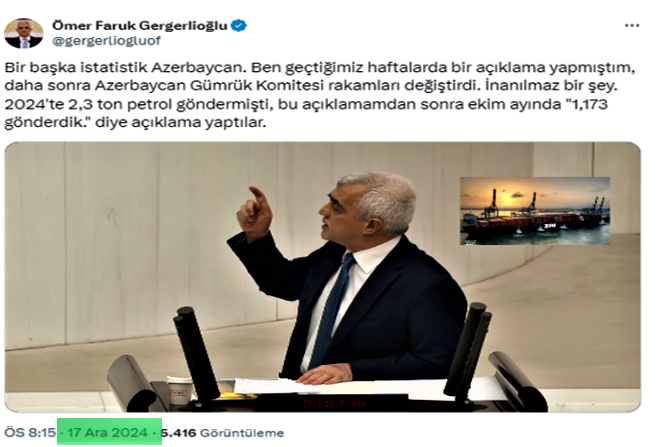661x447 pixels.
Task: Click the paper coffee cup on the podium
Action: coord(180,390)
